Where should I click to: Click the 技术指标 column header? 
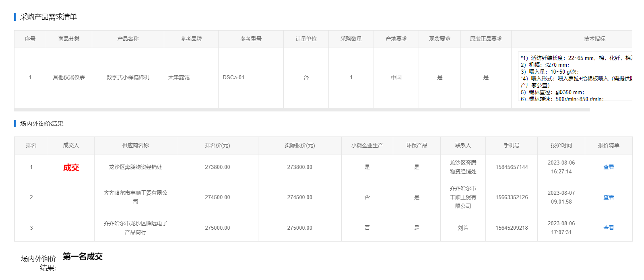(x=594, y=39)
